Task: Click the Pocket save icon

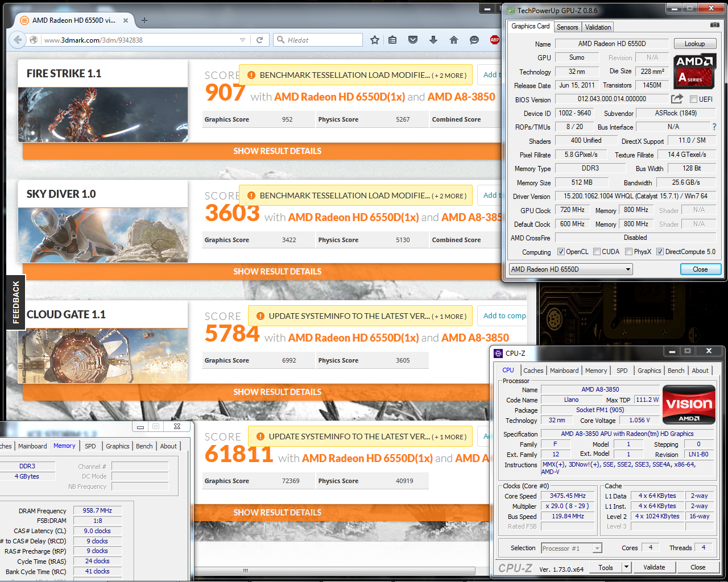Action: tap(413, 40)
